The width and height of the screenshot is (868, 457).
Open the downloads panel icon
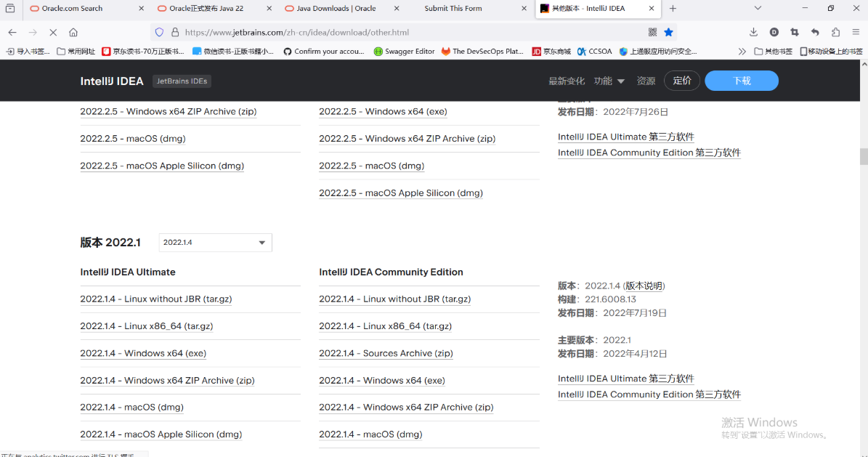[x=753, y=32]
